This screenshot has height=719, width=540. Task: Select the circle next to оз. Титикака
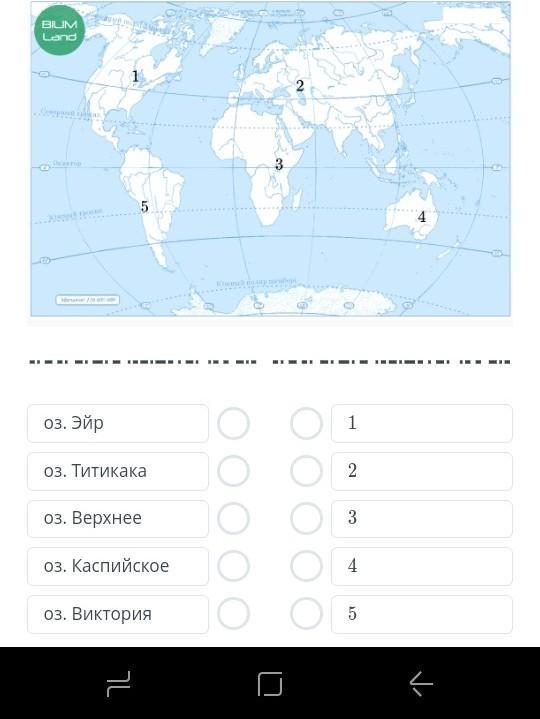[233, 471]
